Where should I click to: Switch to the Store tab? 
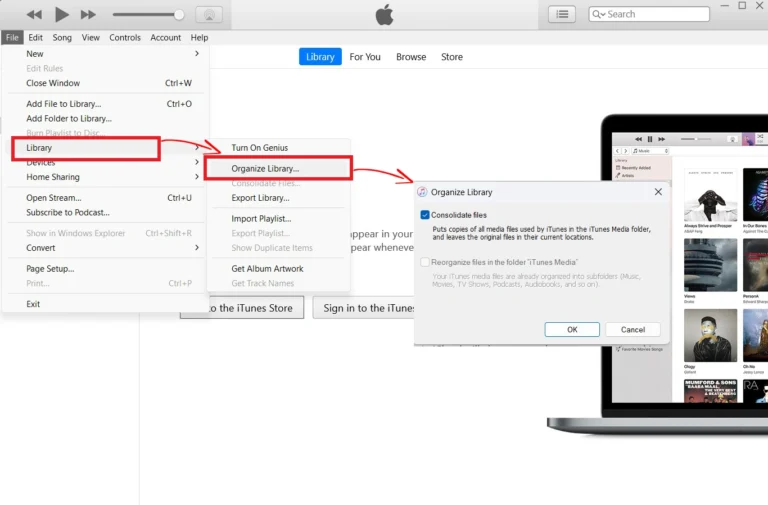[x=452, y=57]
